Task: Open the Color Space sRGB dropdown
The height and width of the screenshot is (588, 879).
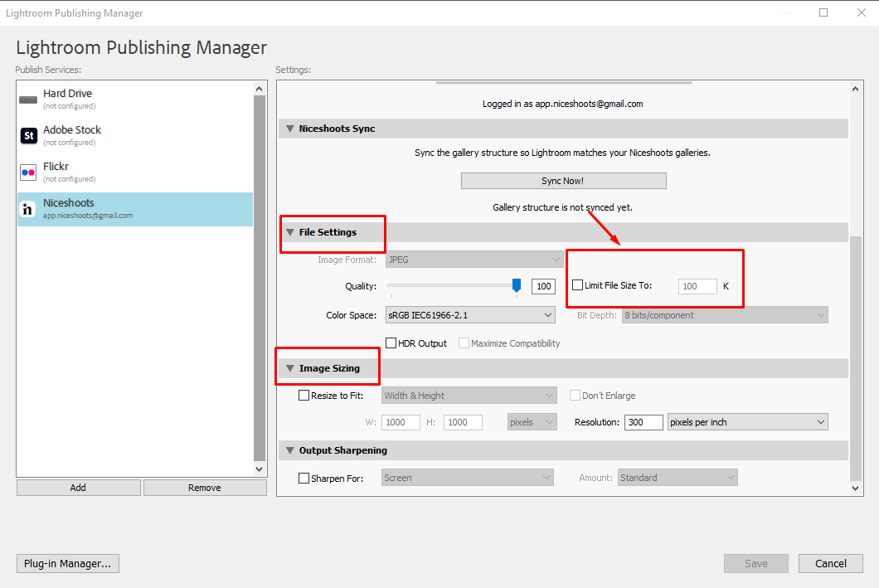Action: pyautogui.click(x=470, y=315)
